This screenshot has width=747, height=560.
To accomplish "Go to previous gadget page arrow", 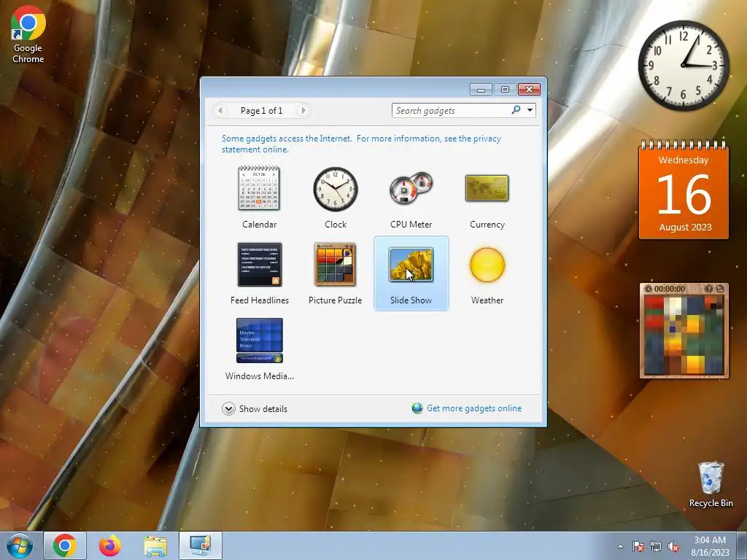I will [x=220, y=111].
